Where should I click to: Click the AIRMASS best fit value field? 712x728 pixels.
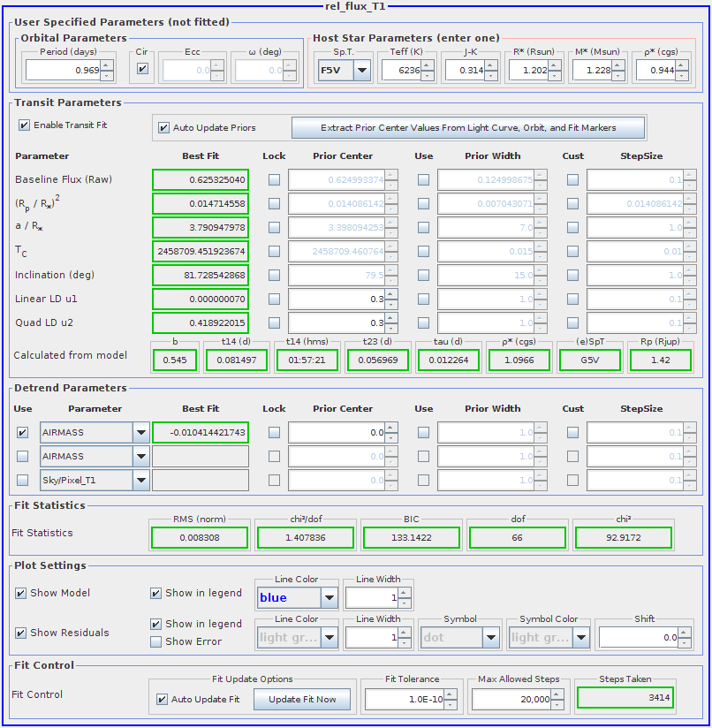(201, 433)
